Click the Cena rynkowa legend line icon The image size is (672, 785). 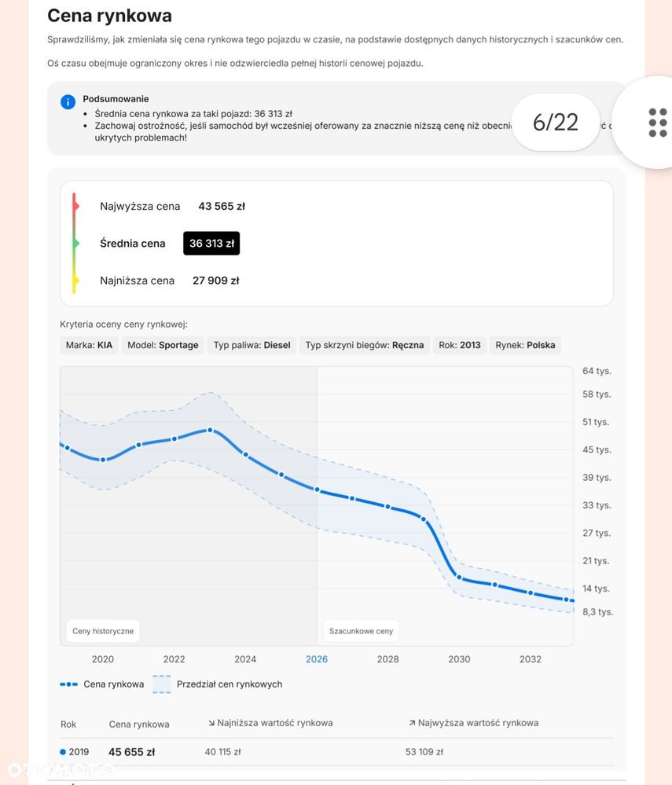[x=68, y=684]
